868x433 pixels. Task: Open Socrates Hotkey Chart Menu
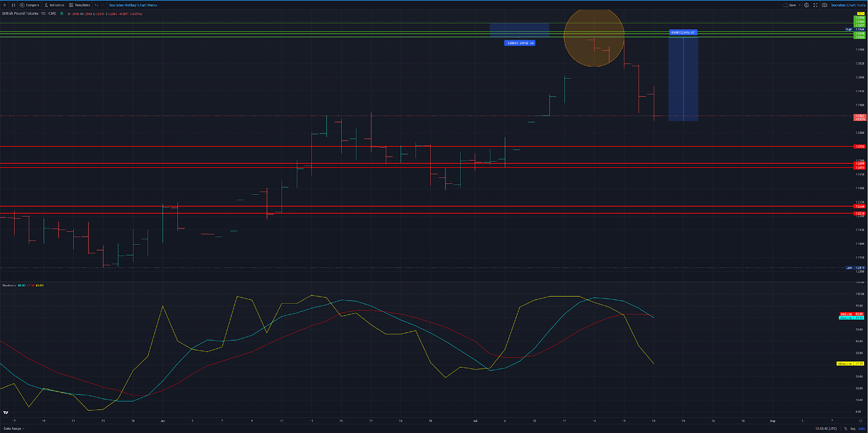tap(133, 5)
